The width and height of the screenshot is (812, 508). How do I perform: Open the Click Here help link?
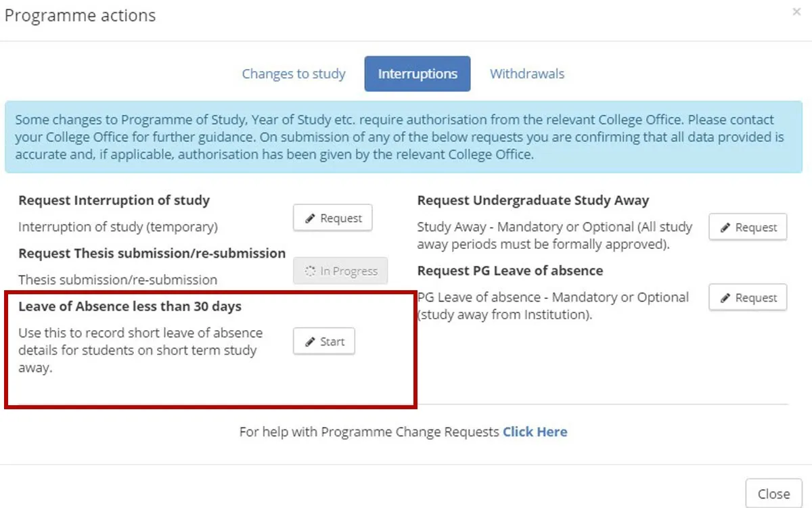(x=535, y=432)
